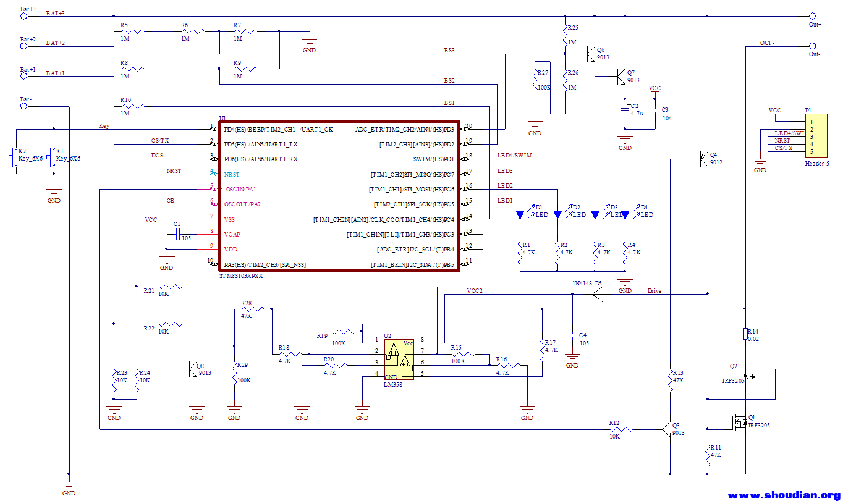Click the P1 Header 5 connector
Screen dimensions: 843x504
[816, 136]
